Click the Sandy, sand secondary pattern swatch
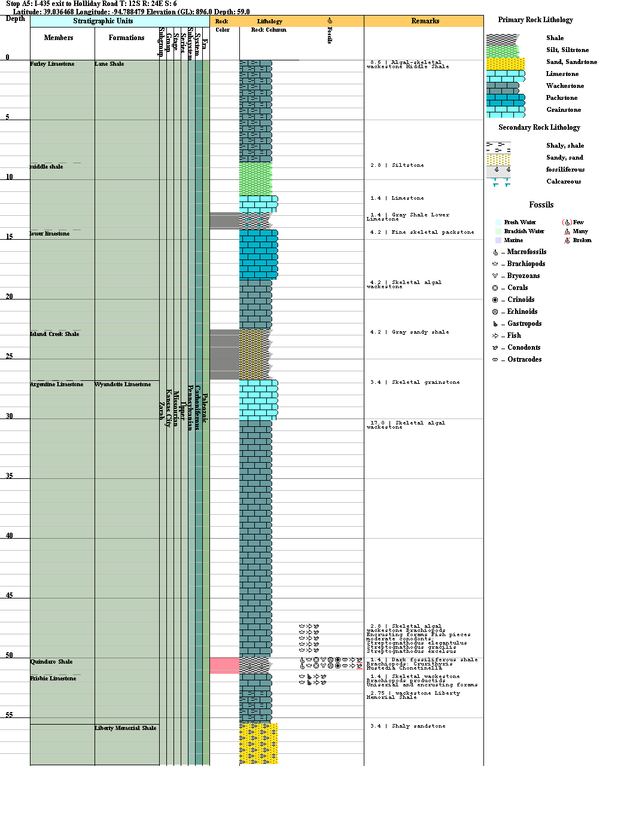The width and height of the screenshot is (633, 840). click(498, 159)
